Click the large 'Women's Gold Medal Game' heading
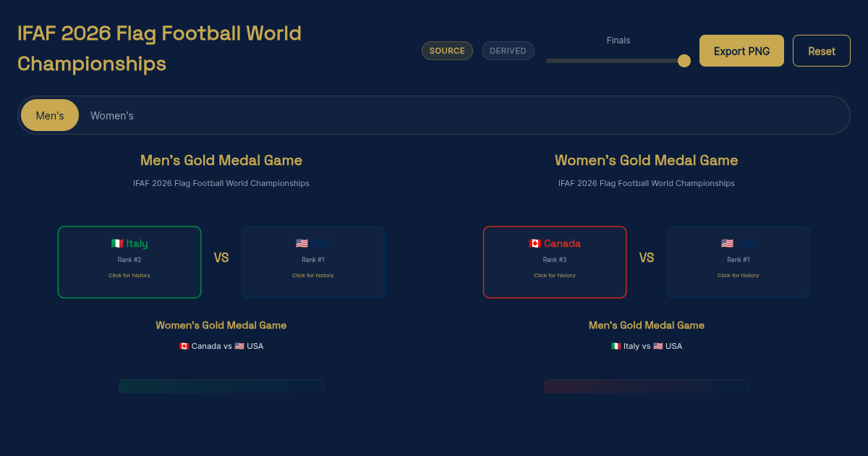 tap(647, 160)
